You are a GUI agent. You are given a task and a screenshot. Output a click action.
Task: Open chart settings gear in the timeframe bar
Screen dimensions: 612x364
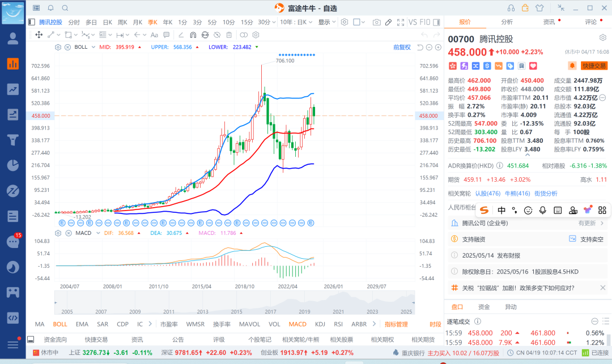(x=345, y=22)
